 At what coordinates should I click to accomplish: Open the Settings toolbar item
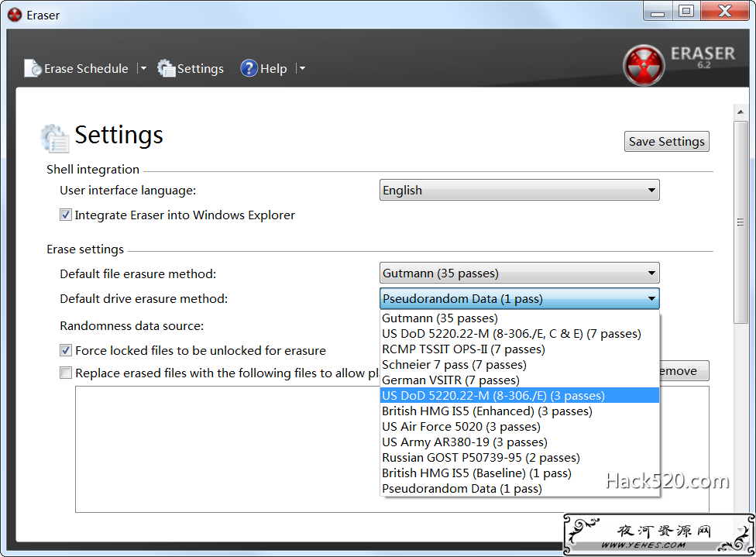(x=191, y=68)
